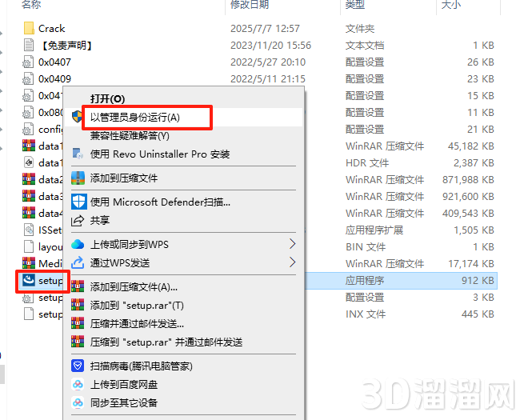Click the Revo Uninstaller Pro icon

point(78,154)
